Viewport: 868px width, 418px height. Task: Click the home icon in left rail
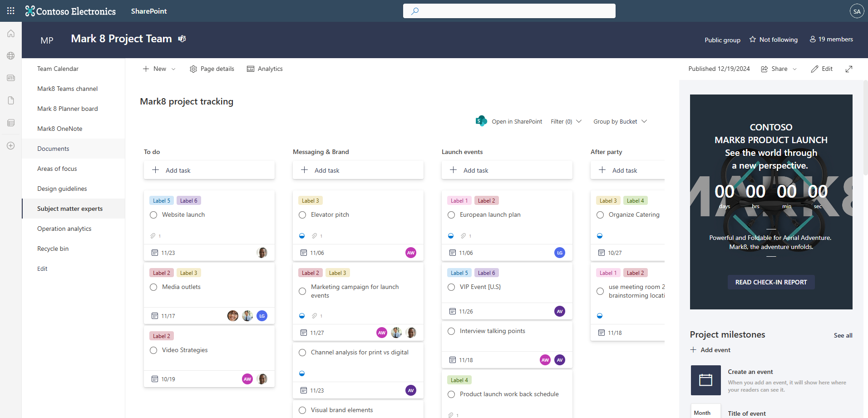pos(11,34)
